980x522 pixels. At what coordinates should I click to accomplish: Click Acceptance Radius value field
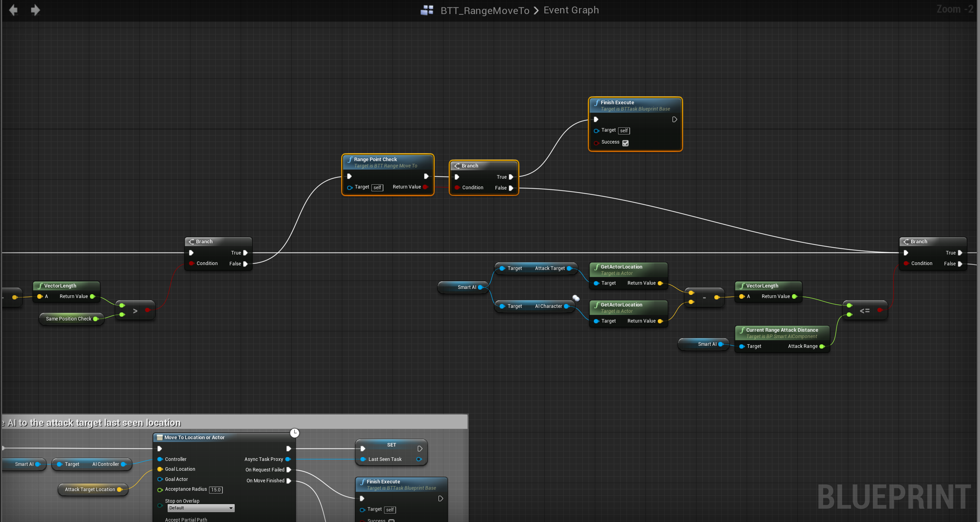[216, 490]
